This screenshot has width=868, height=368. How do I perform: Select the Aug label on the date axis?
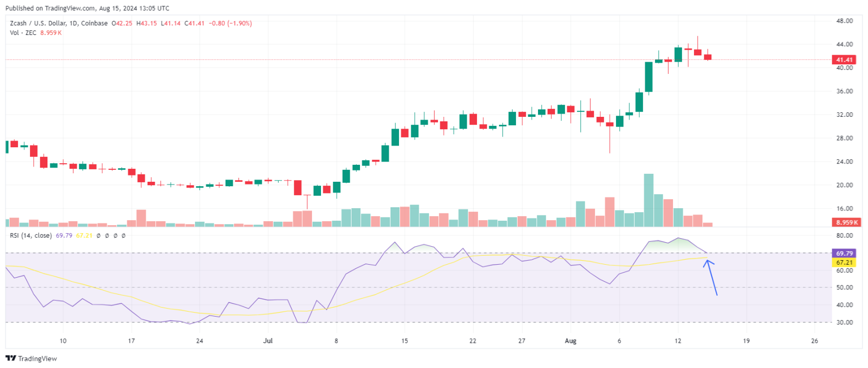pyautogui.click(x=570, y=341)
